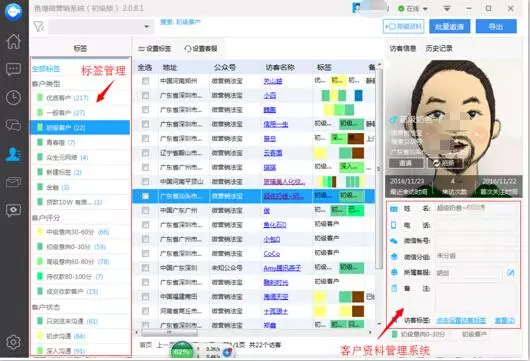
Task: Click the green swatch of 优质客户
Action: click(x=40, y=98)
